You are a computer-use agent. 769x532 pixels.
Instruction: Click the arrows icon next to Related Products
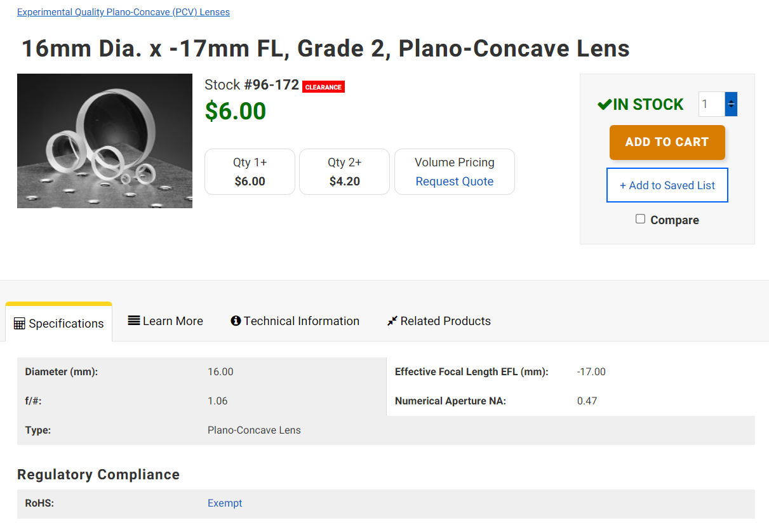392,319
